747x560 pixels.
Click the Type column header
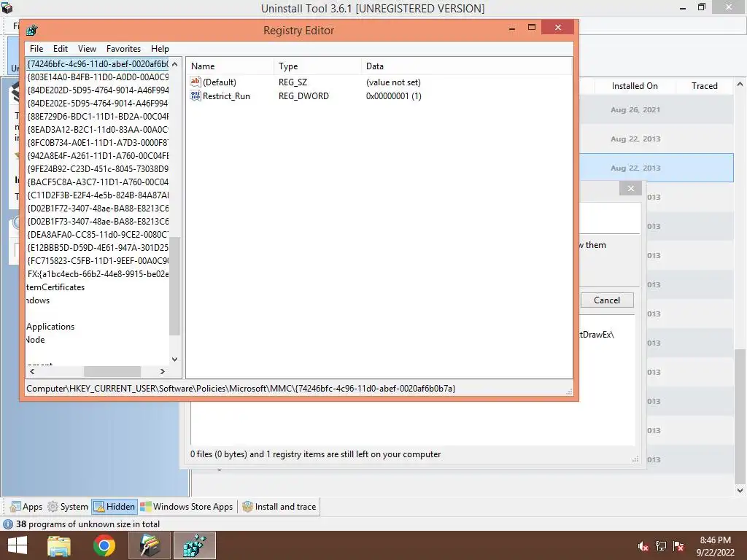point(317,66)
